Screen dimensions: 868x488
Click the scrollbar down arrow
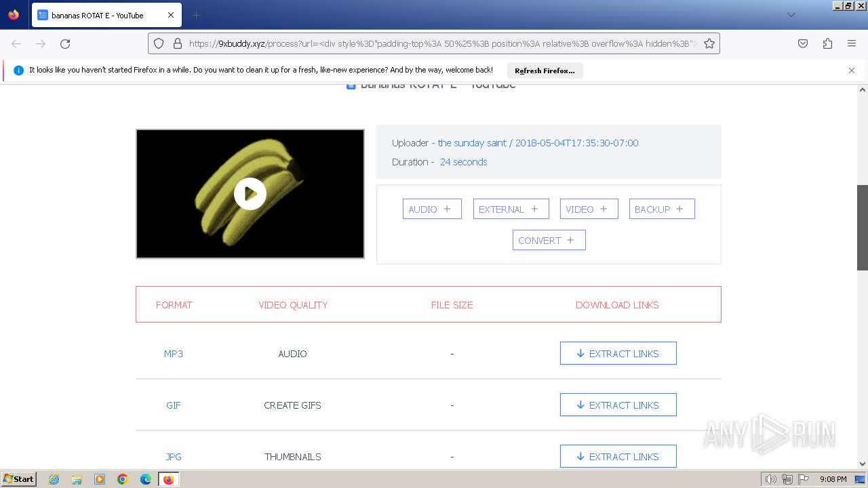coord(863,464)
